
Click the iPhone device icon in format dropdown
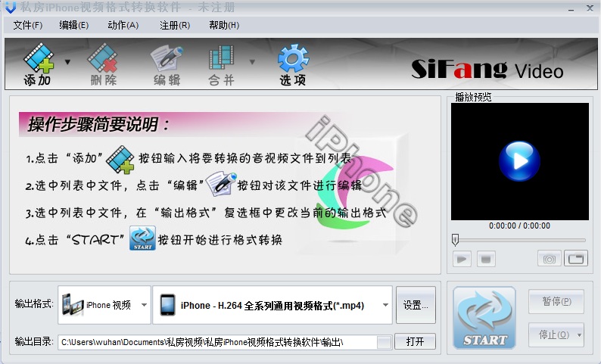[x=167, y=305]
